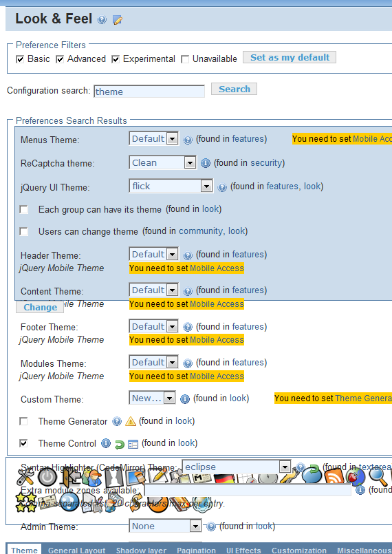Open the jQuery UI Theme dropdown
This screenshot has height=554, width=392.
click(x=171, y=186)
